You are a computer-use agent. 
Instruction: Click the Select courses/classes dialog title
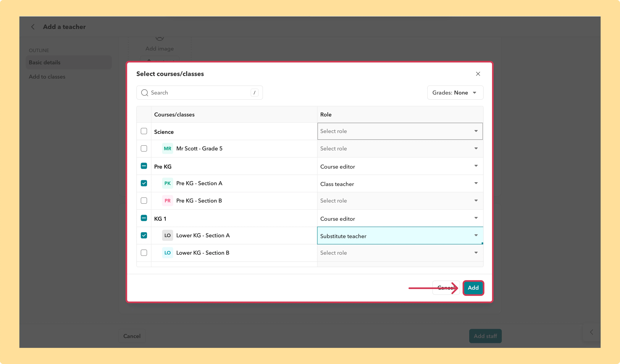coord(170,74)
